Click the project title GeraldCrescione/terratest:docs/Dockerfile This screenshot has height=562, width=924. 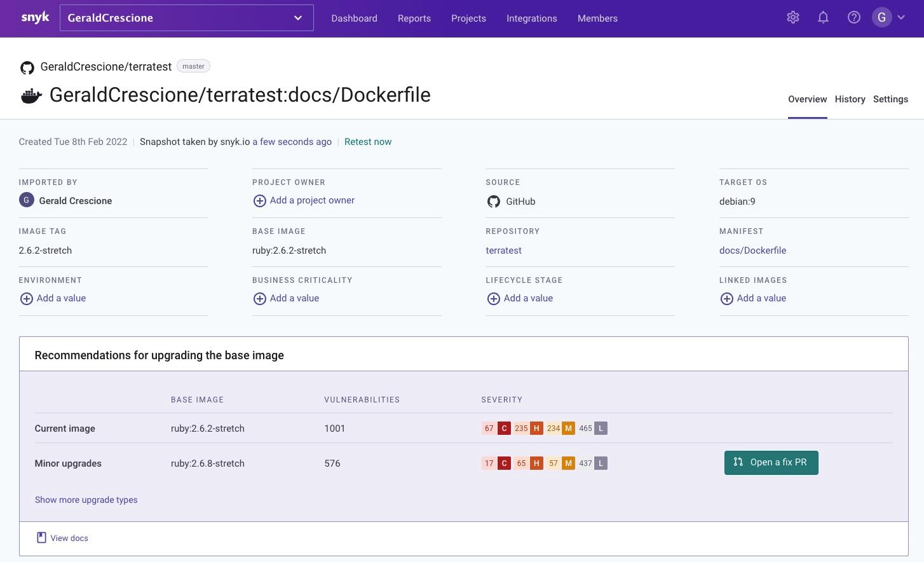point(240,95)
